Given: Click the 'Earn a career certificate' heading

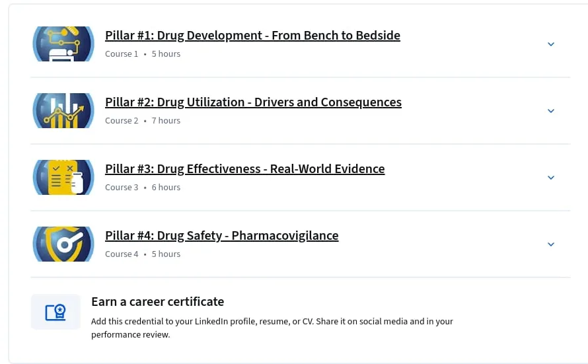Looking at the screenshot, I should 157,302.
